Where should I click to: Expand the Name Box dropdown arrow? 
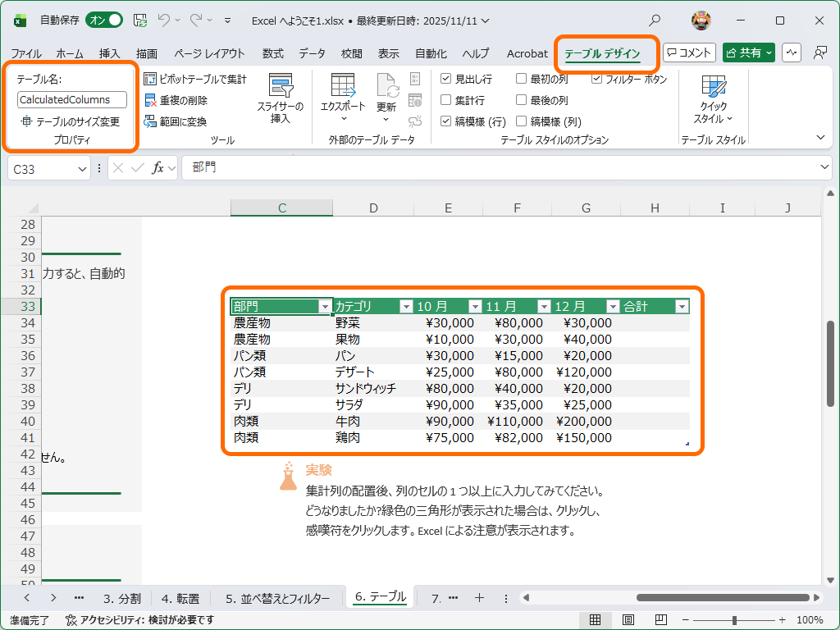coord(82,169)
